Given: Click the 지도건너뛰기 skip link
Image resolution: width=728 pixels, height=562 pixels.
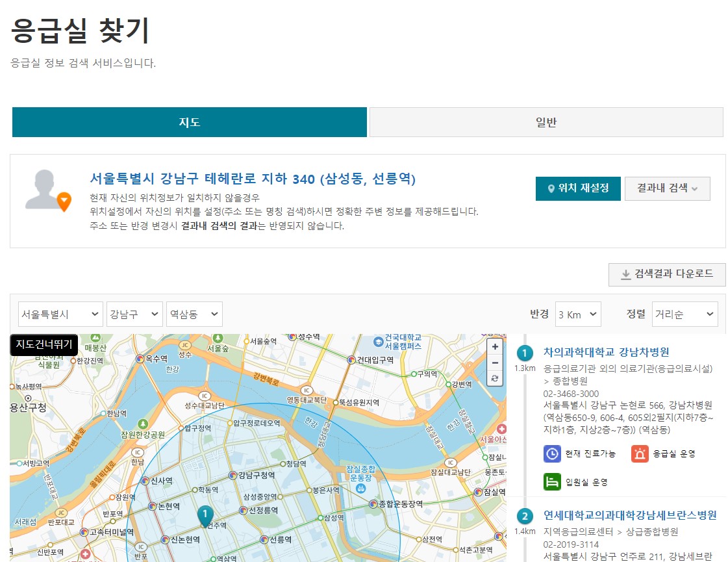Looking at the screenshot, I should point(44,344).
